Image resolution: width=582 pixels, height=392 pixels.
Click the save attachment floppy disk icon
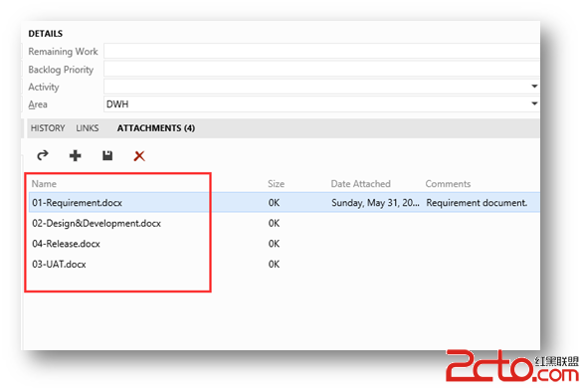[107, 155]
